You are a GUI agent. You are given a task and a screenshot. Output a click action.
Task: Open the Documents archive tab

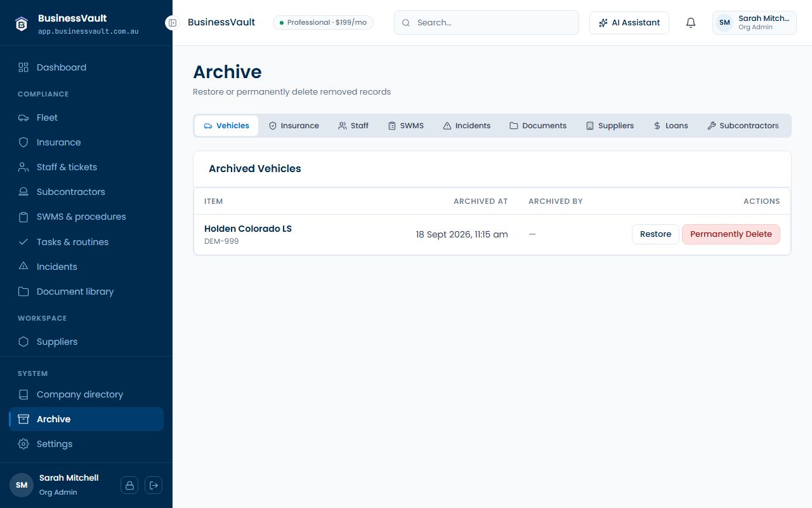click(x=538, y=126)
